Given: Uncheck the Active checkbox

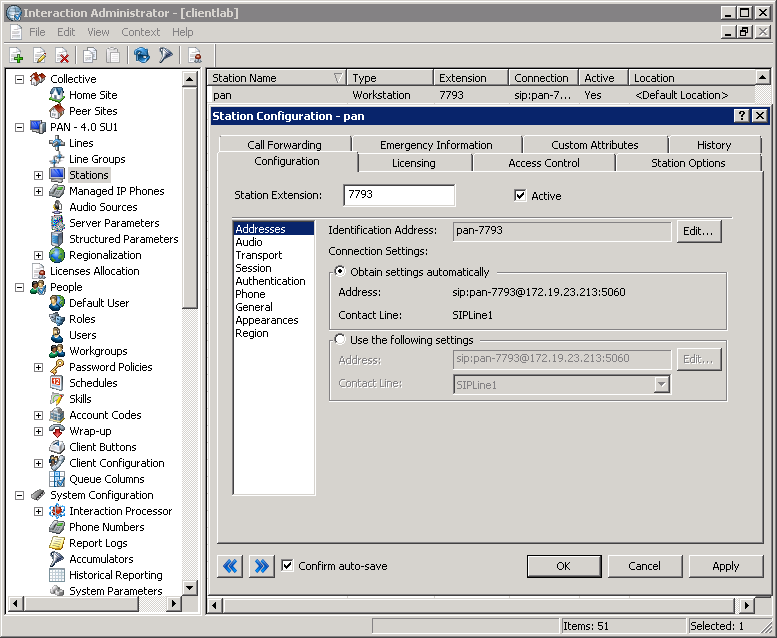Looking at the screenshot, I should pyautogui.click(x=520, y=196).
